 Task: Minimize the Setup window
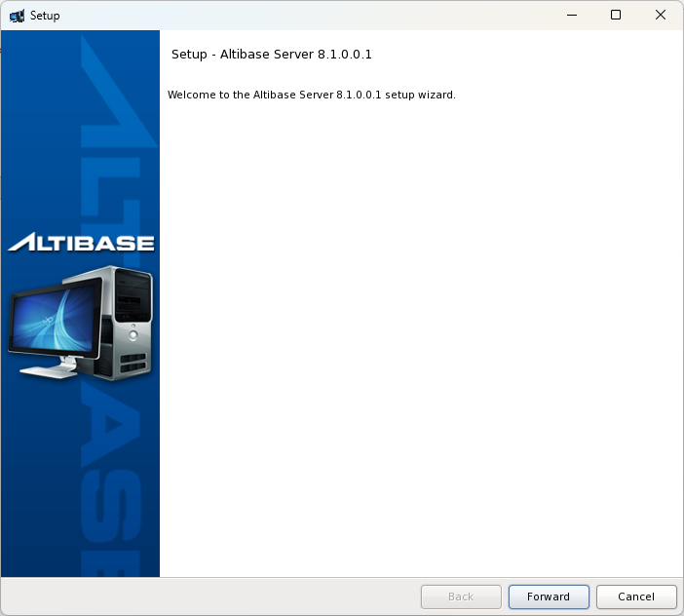[x=570, y=16]
